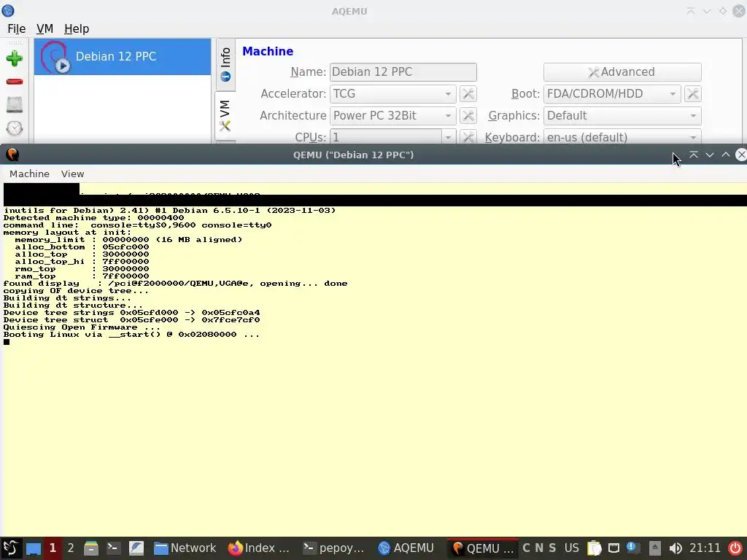The width and height of the screenshot is (747, 560).
Task: Open the Help menu in AQEMU
Action: click(76, 28)
